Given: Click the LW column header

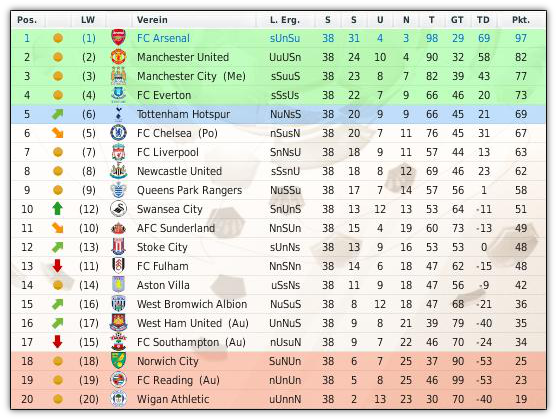Looking at the screenshot, I should point(88,20).
